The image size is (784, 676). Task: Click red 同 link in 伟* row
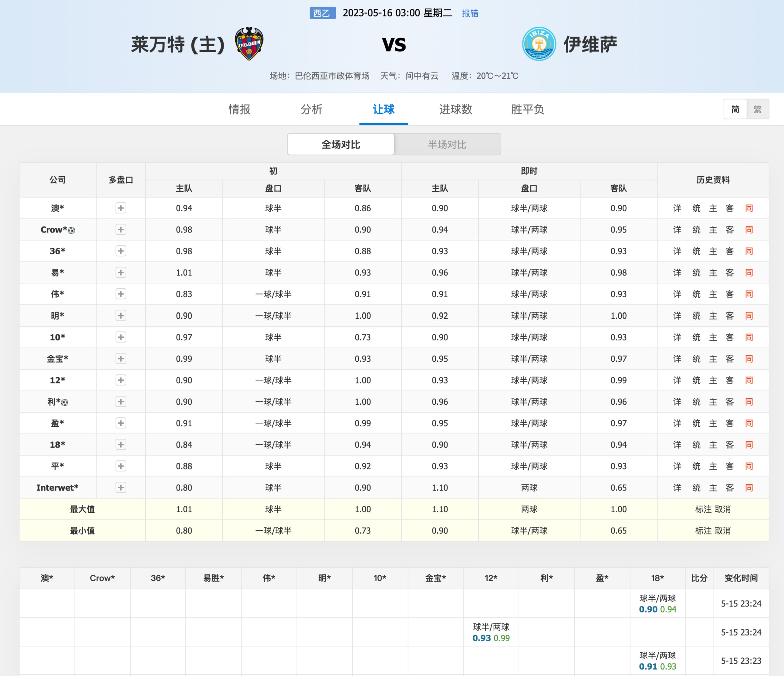[749, 294]
